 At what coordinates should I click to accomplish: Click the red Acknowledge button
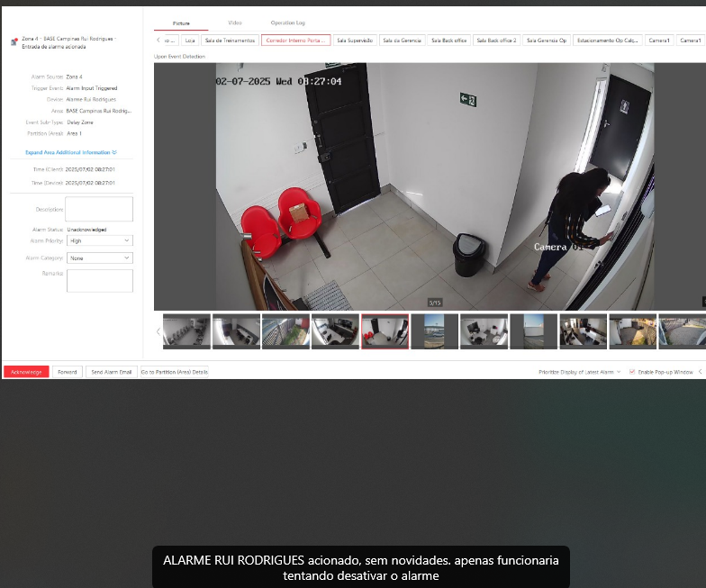click(x=26, y=372)
